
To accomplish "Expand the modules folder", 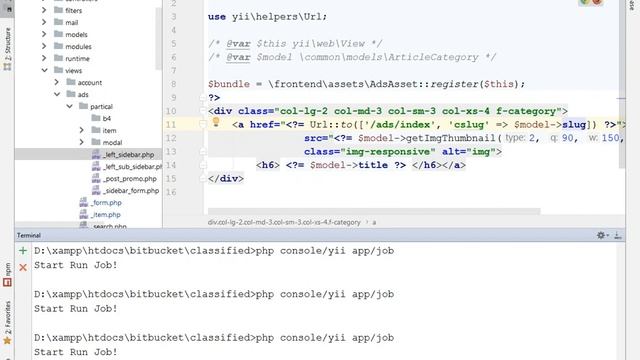I will [44, 46].
